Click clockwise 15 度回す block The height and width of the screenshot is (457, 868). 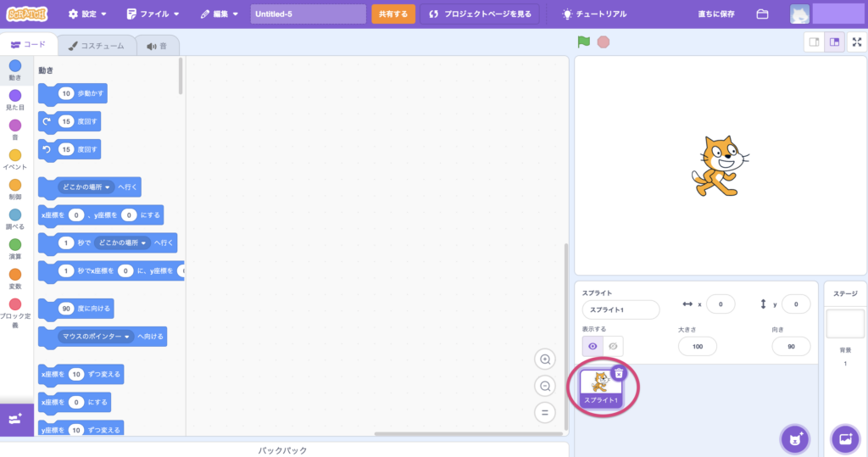click(x=70, y=122)
